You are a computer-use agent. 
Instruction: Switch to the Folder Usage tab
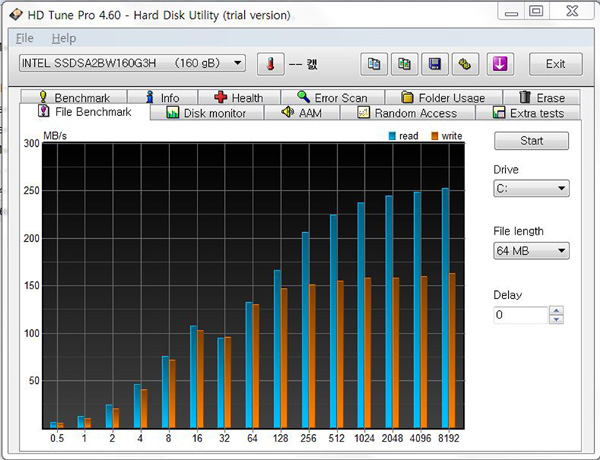click(x=443, y=97)
